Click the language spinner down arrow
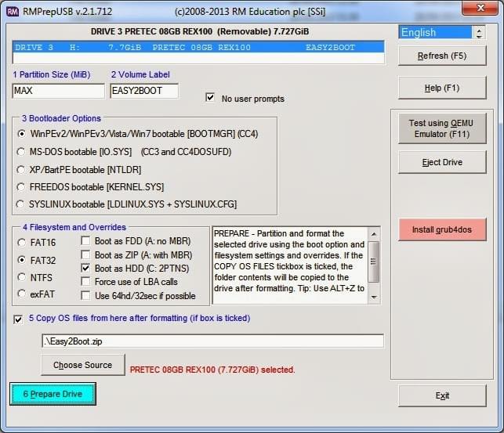This screenshot has width=504, height=433. 479,36
